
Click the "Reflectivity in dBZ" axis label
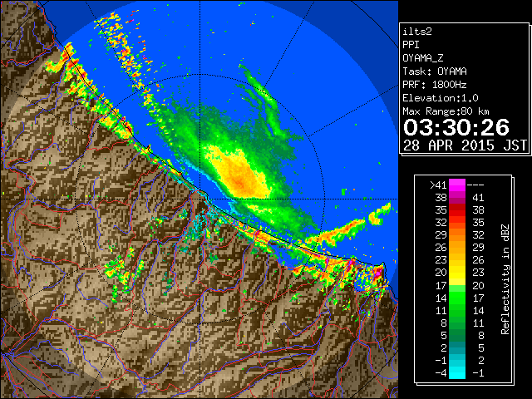tap(505, 279)
